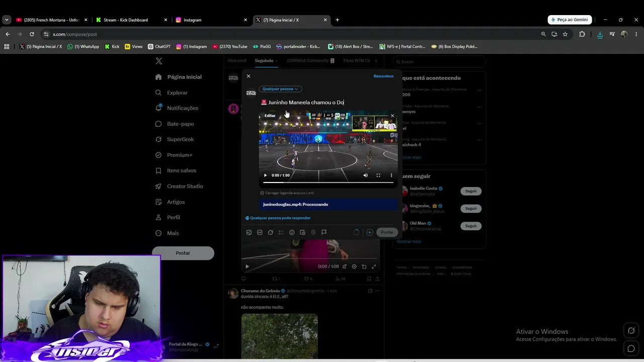Change Qualquer pessoa pode responder setting
The width and height of the screenshot is (644, 362).
278,218
